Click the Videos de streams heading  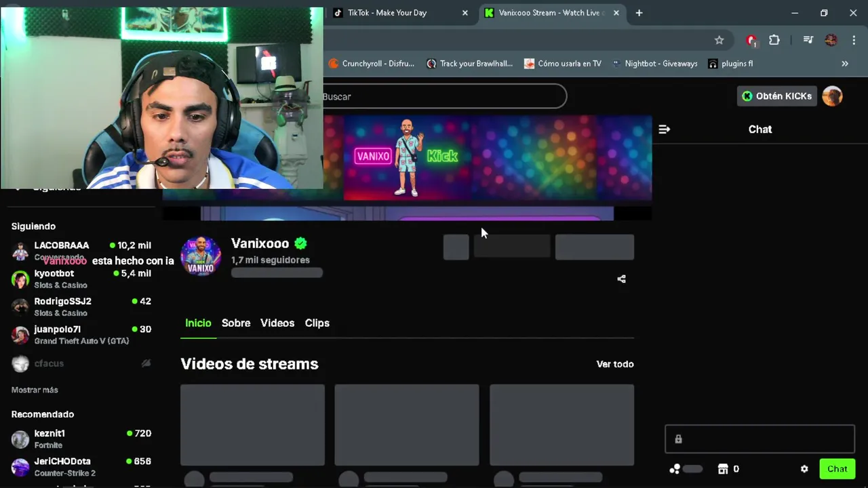[250, 364]
